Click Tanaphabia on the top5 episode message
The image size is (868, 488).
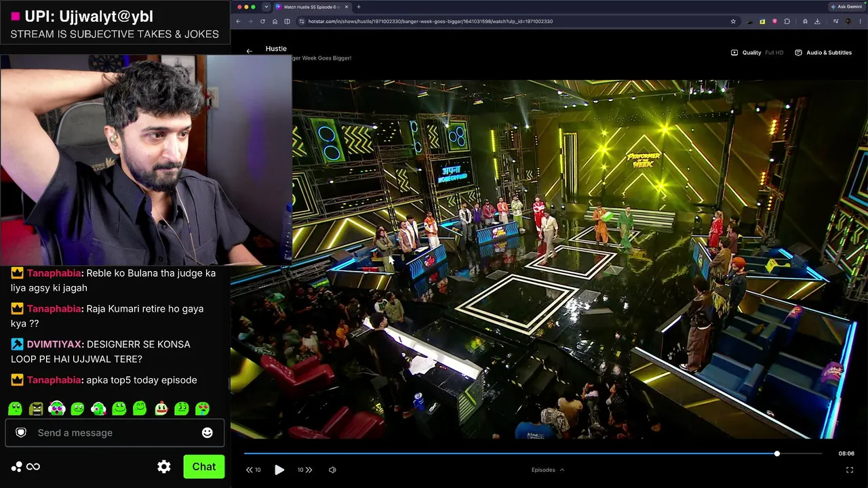54,380
